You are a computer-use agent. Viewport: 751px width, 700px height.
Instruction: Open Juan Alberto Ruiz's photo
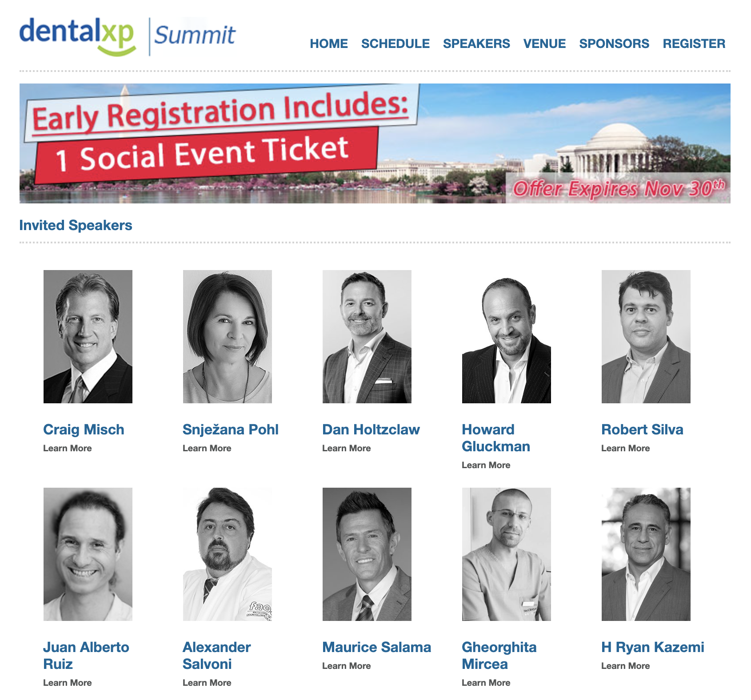pyautogui.click(x=88, y=554)
